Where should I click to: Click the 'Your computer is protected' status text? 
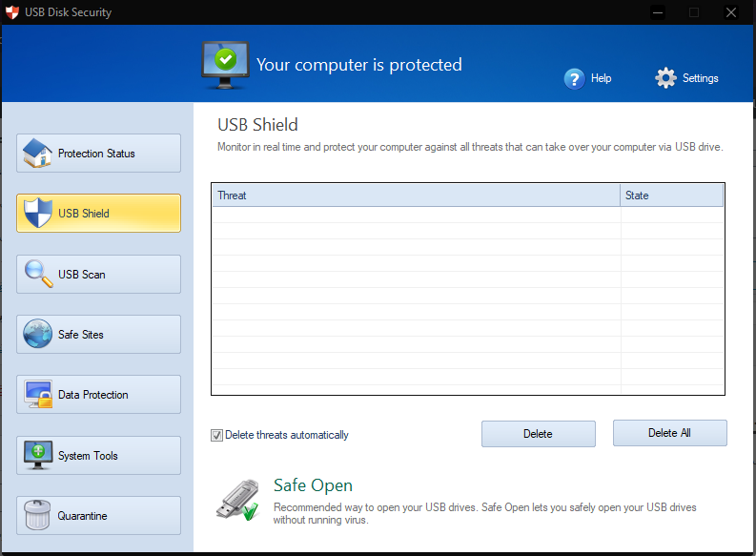click(x=359, y=65)
